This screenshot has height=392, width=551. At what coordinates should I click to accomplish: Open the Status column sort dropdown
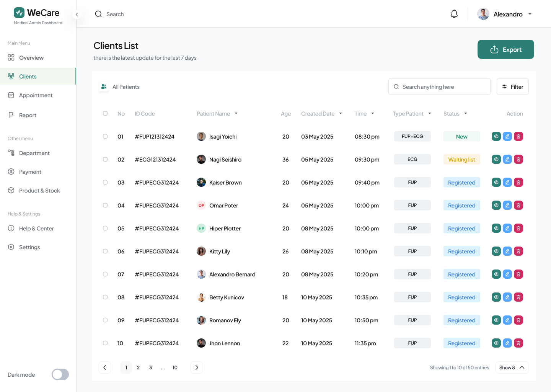[x=466, y=114]
